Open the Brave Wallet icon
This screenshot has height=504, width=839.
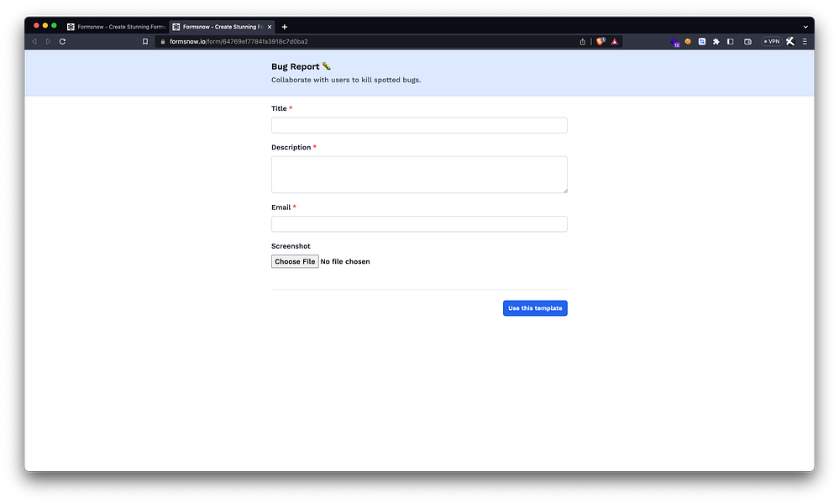click(x=748, y=41)
